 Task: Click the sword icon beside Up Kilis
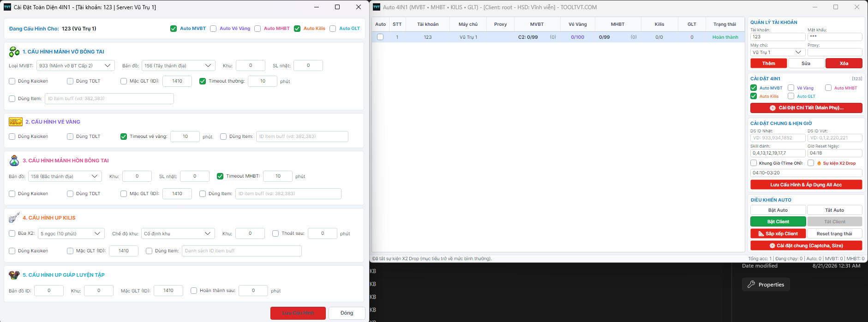(x=14, y=218)
